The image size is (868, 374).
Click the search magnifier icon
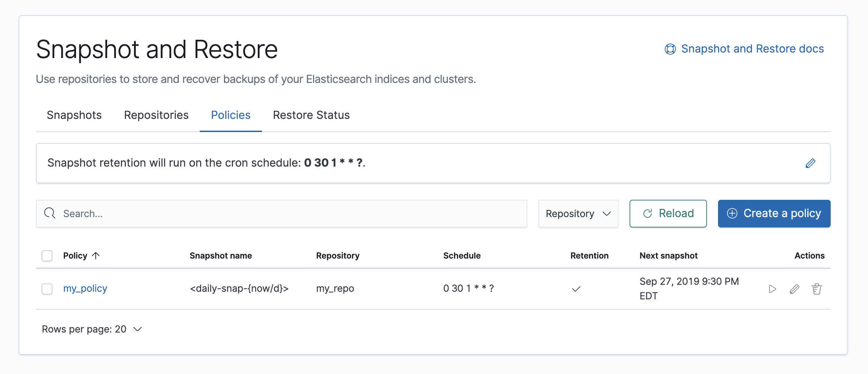[50, 213]
